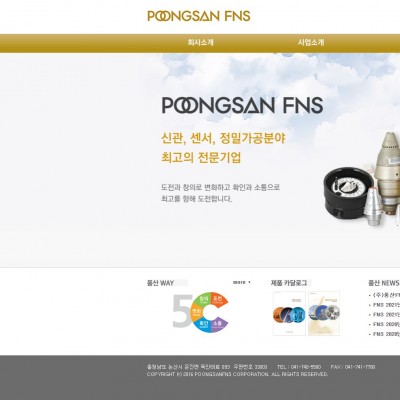The width and height of the screenshot is (400, 400).
Task: Open the 회사소개 menu
Action: pyautogui.click(x=200, y=43)
